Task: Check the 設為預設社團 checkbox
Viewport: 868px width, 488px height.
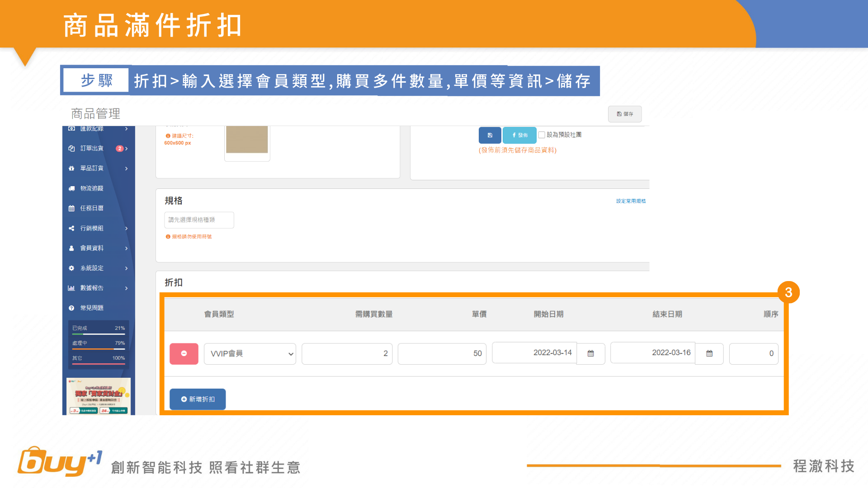Action: [x=541, y=135]
